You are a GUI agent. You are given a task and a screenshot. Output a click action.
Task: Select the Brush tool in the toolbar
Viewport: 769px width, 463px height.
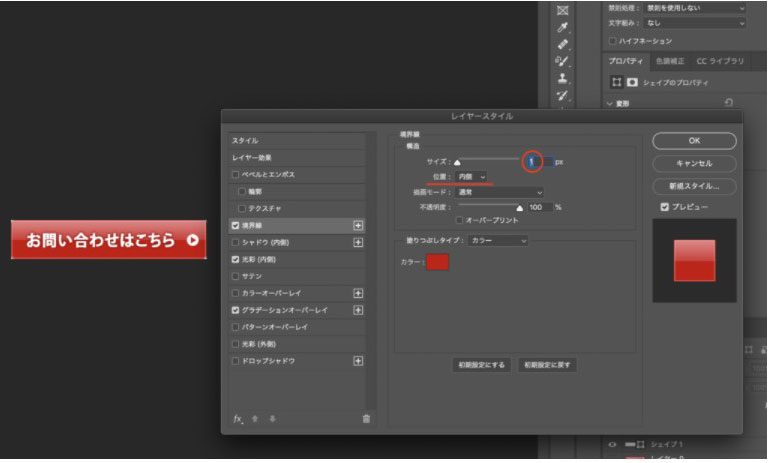(562, 61)
